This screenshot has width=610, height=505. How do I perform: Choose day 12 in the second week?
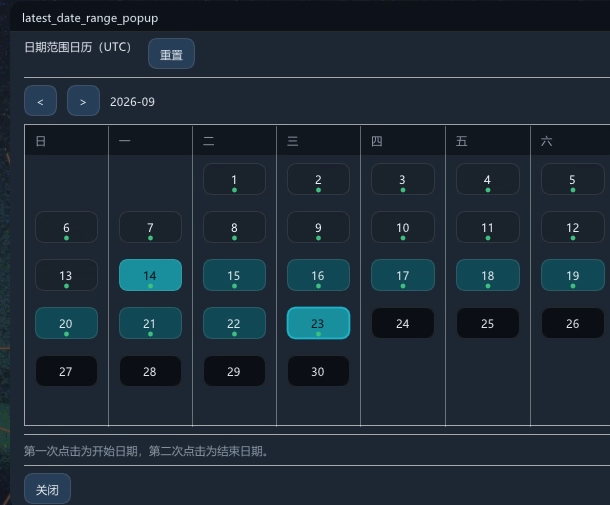(x=573, y=227)
